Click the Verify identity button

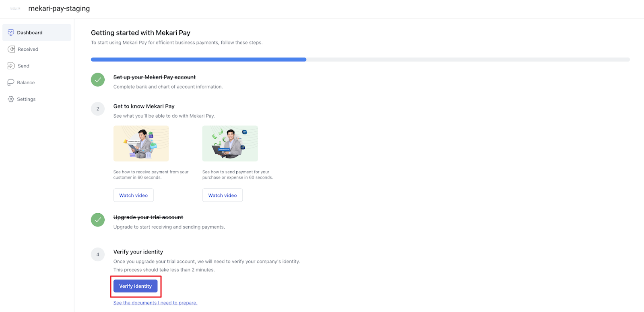point(136,286)
